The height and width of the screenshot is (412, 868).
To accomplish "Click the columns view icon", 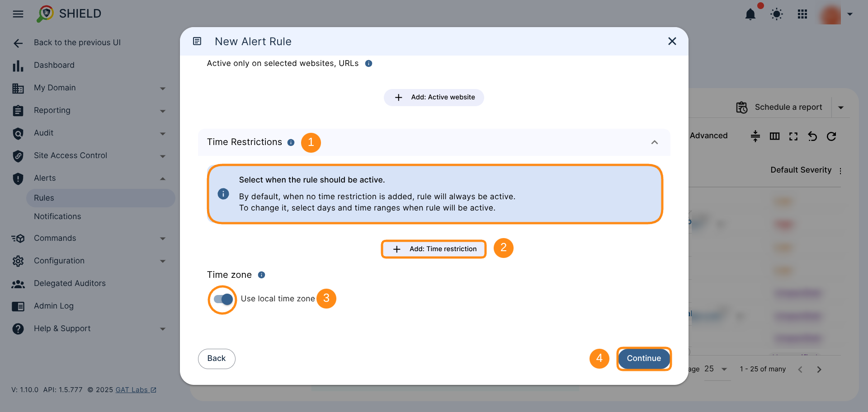I will (x=775, y=136).
